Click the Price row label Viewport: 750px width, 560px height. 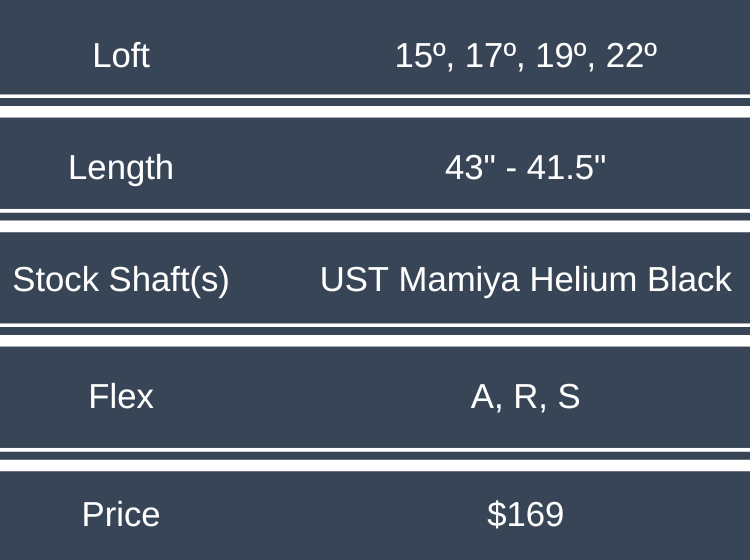point(121,514)
